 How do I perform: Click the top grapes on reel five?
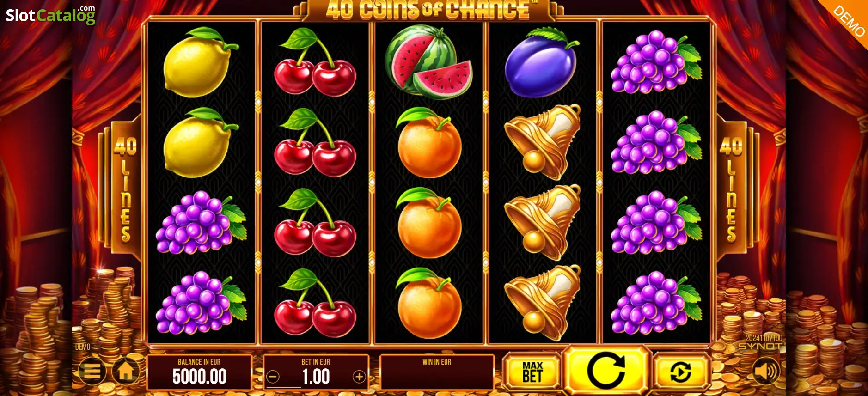(656, 62)
